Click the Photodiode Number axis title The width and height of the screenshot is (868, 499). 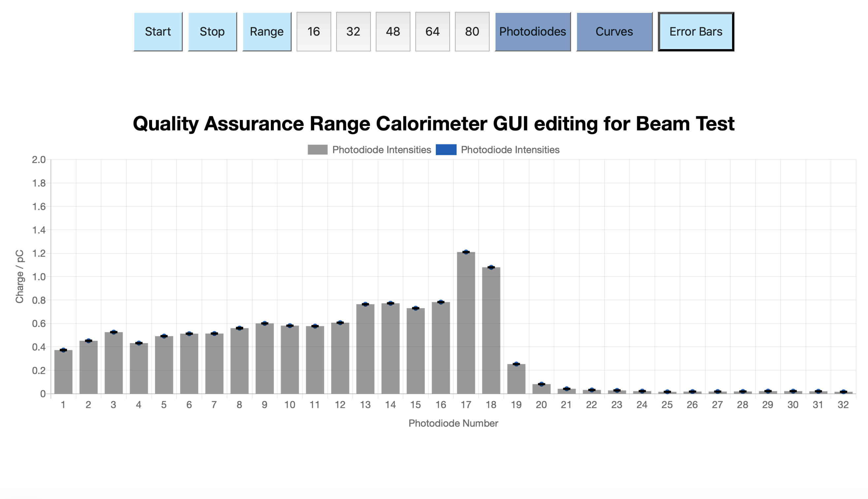pyautogui.click(x=453, y=423)
